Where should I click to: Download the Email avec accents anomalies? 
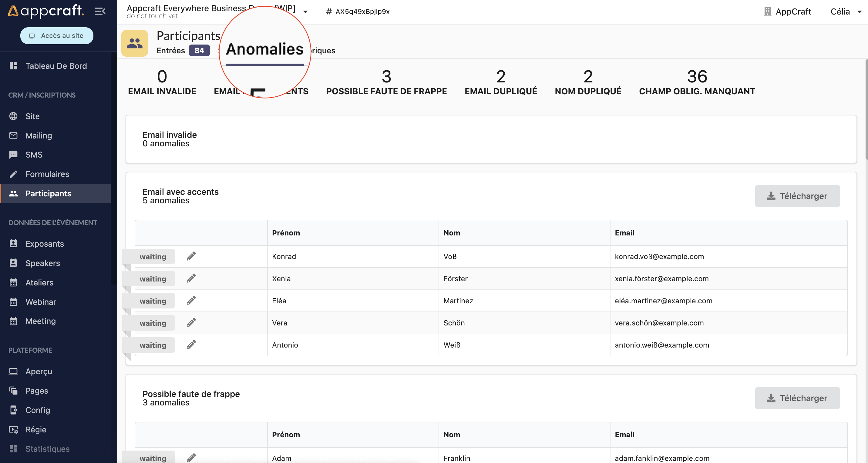coord(797,196)
